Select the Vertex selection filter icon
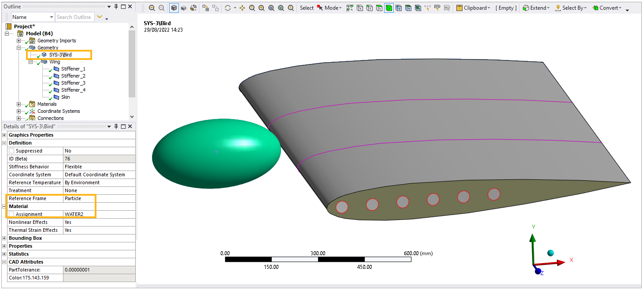Screen dimensions: 644x290 [x=359, y=7]
